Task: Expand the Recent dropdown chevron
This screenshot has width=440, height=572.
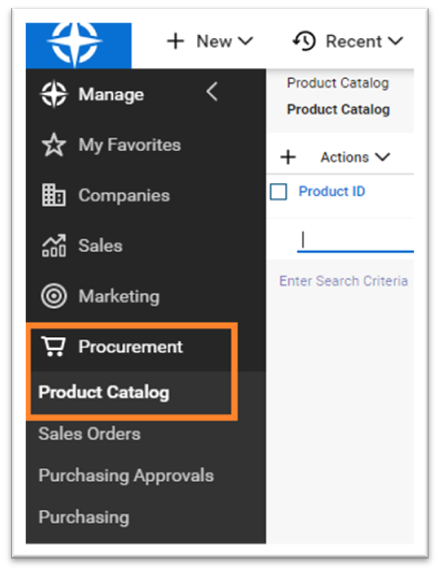Action: [x=395, y=41]
